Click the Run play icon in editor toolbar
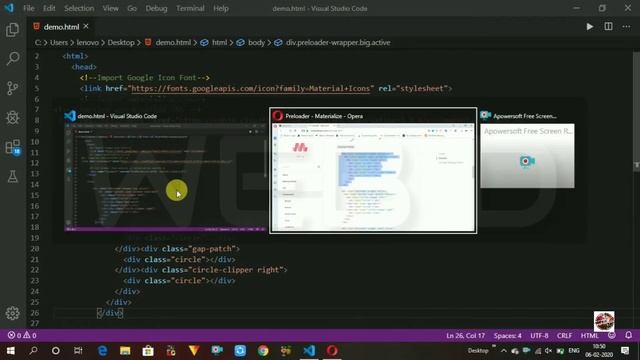640x360 pixels. 589,27
